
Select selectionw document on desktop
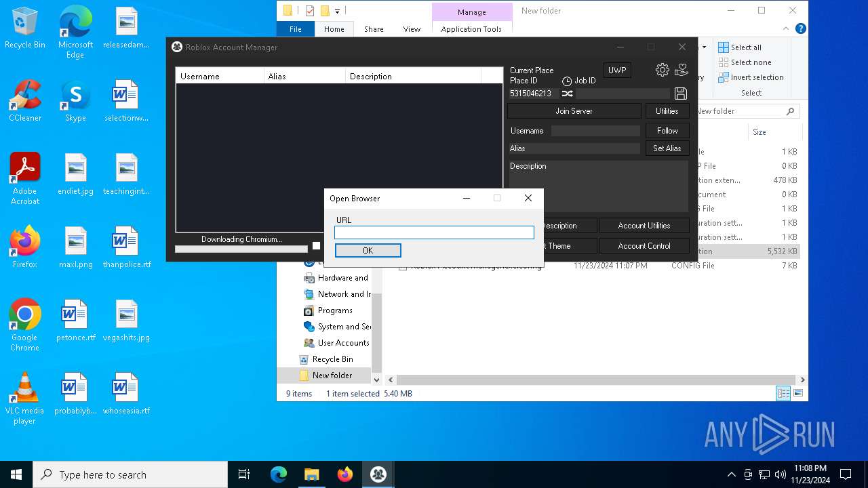tap(126, 102)
